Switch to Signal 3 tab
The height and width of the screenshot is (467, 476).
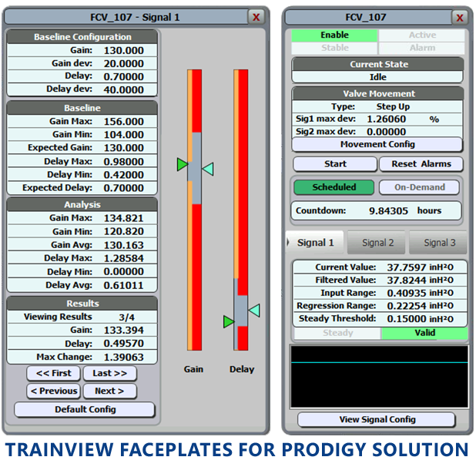438,242
